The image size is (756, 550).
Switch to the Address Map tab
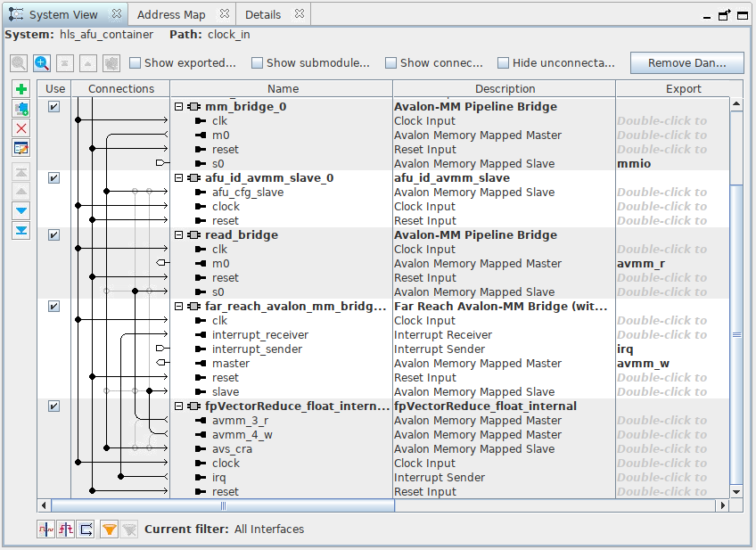click(x=171, y=14)
